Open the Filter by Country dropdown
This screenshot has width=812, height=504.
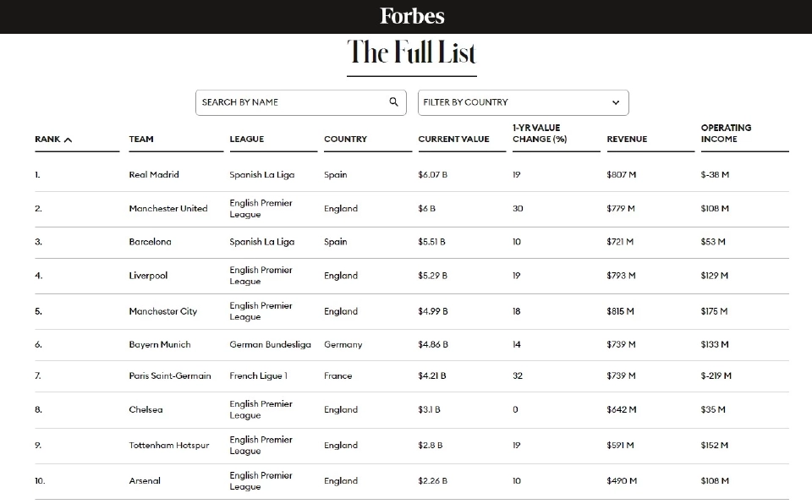pyautogui.click(x=523, y=102)
